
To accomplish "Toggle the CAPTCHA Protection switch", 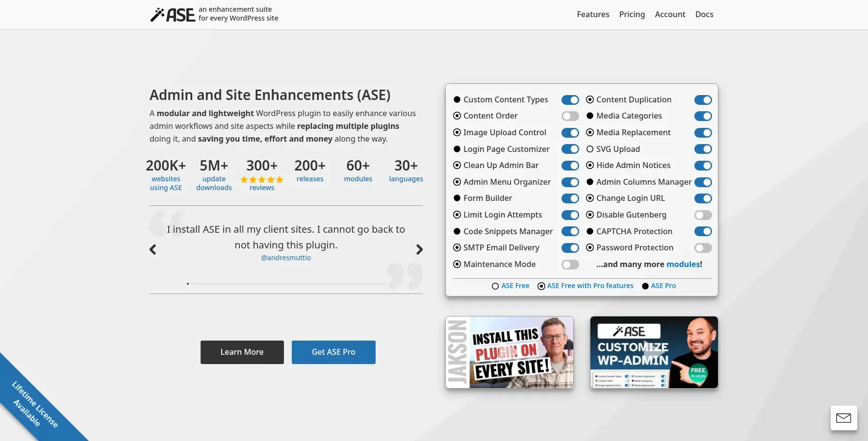I will pyautogui.click(x=703, y=231).
